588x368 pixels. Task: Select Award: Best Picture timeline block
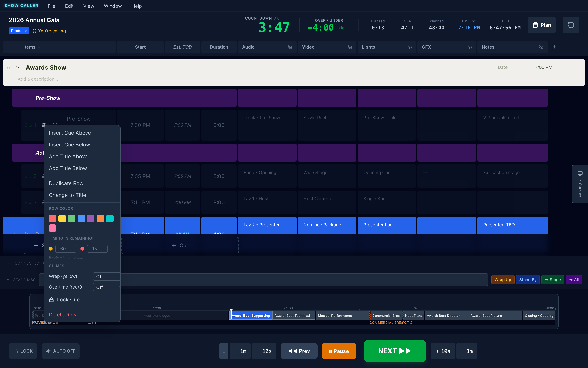(x=495, y=316)
